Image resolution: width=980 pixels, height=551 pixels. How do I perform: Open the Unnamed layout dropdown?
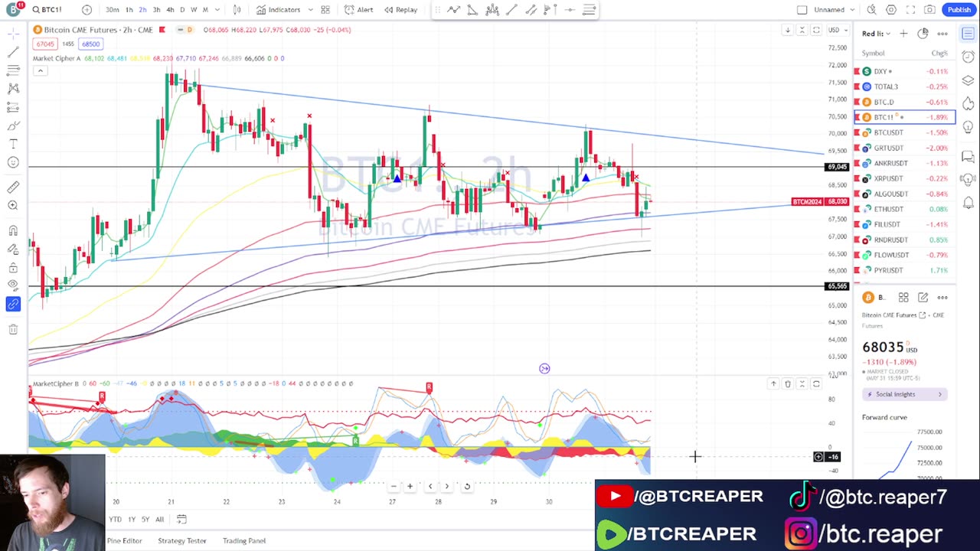pos(834,10)
